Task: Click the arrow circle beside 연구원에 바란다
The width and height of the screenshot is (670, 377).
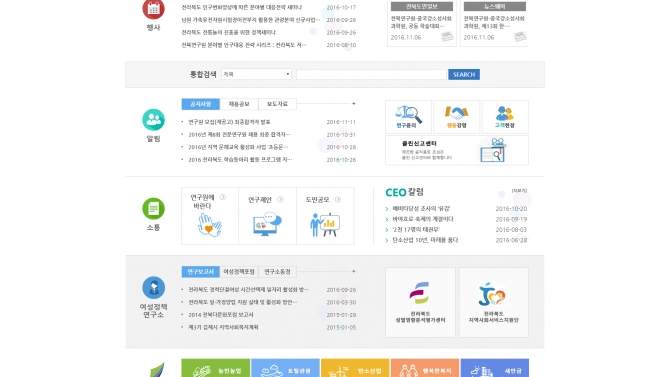Action: [x=223, y=197]
